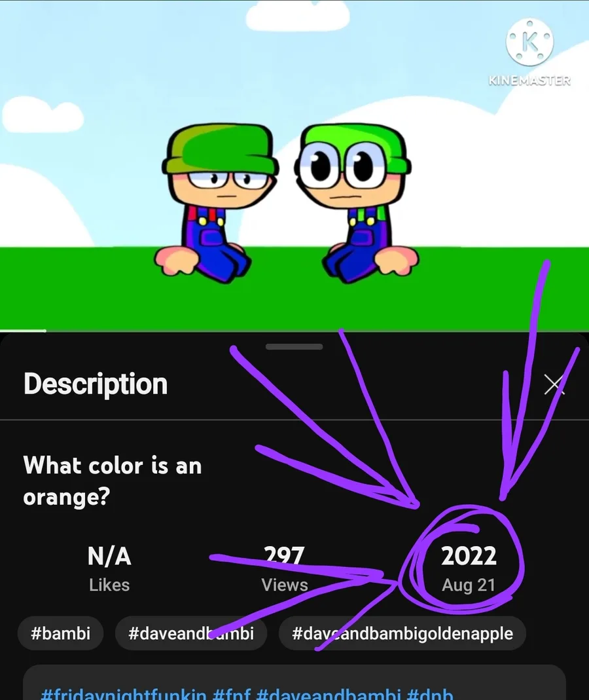Open the #fridaynightfunkin hashtag link
The image size is (589, 700).
124,694
